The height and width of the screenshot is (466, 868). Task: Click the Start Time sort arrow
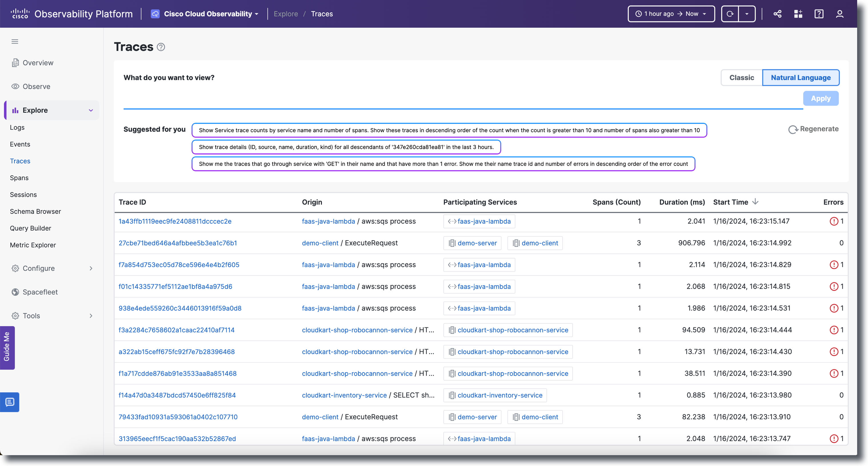[x=755, y=202]
